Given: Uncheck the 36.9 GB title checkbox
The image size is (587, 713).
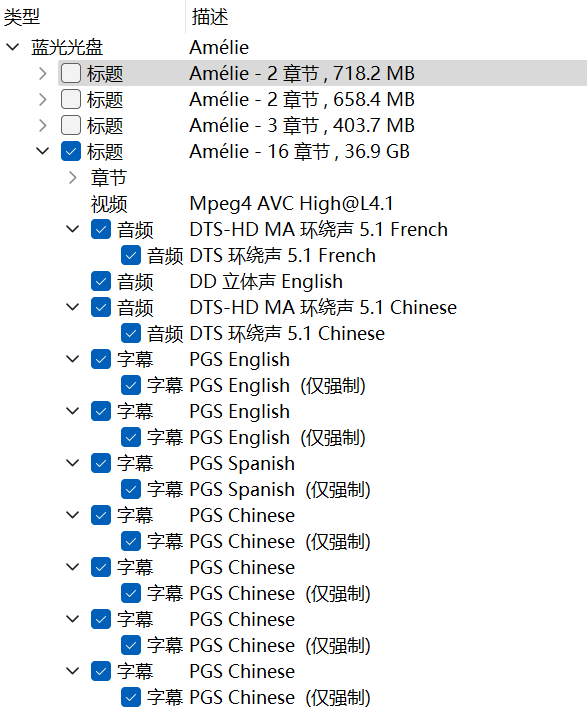Looking at the screenshot, I should click(71, 151).
